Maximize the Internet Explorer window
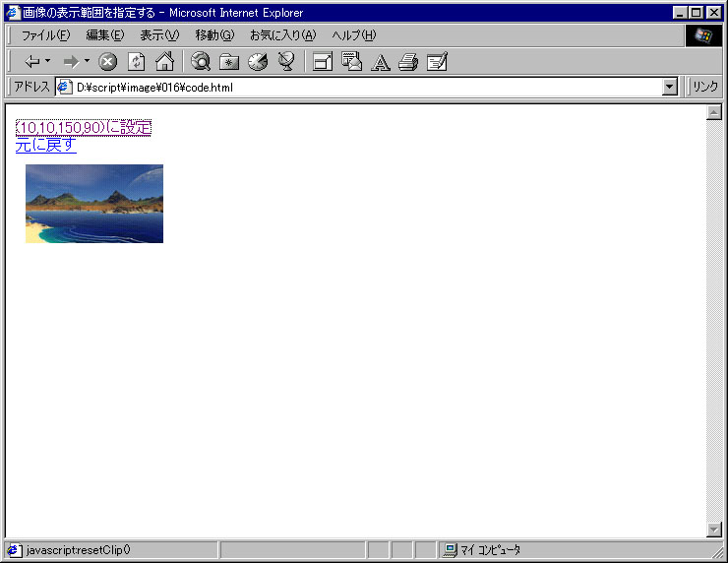Screen dimensions: 728x563 tap(696, 13)
